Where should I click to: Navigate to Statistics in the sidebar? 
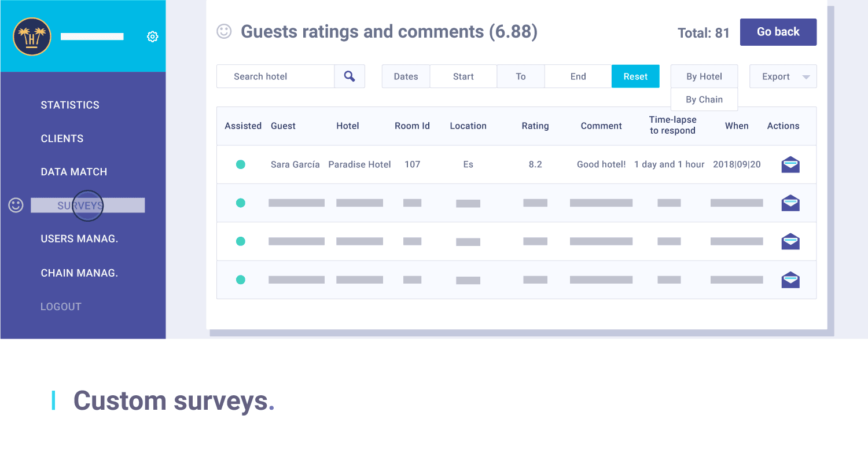pyautogui.click(x=70, y=105)
